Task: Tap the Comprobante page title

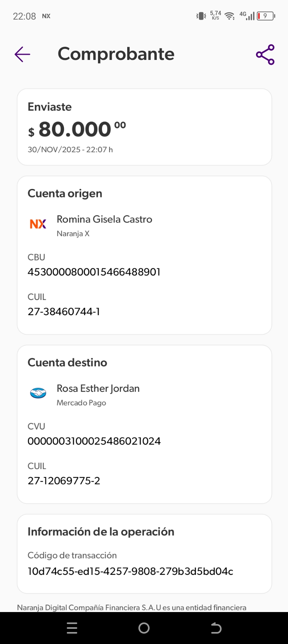Action: pos(116,54)
